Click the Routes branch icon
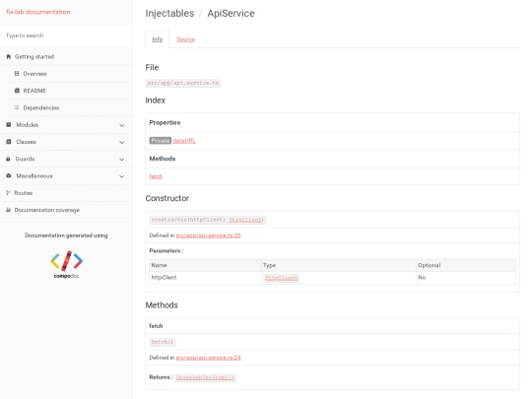Screen dimensions: 532x399 tap(8, 193)
